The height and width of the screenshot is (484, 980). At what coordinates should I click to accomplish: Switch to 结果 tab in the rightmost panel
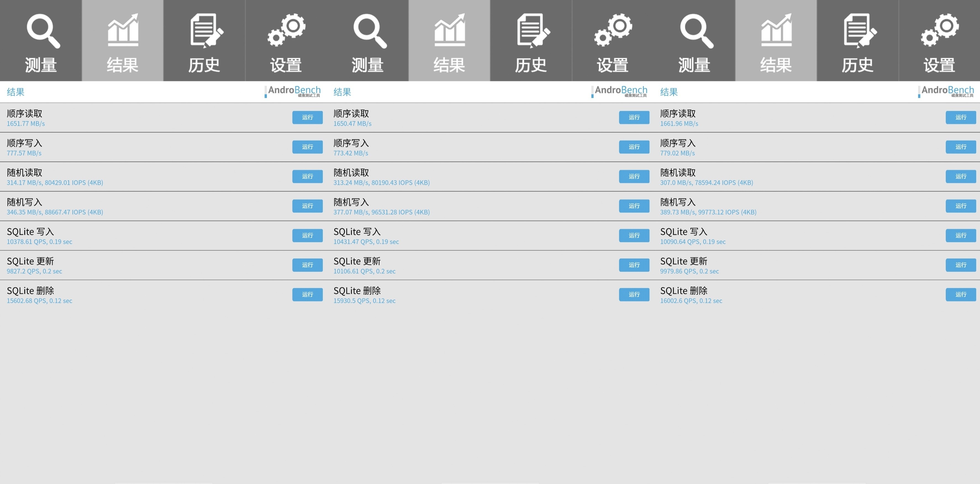776,40
